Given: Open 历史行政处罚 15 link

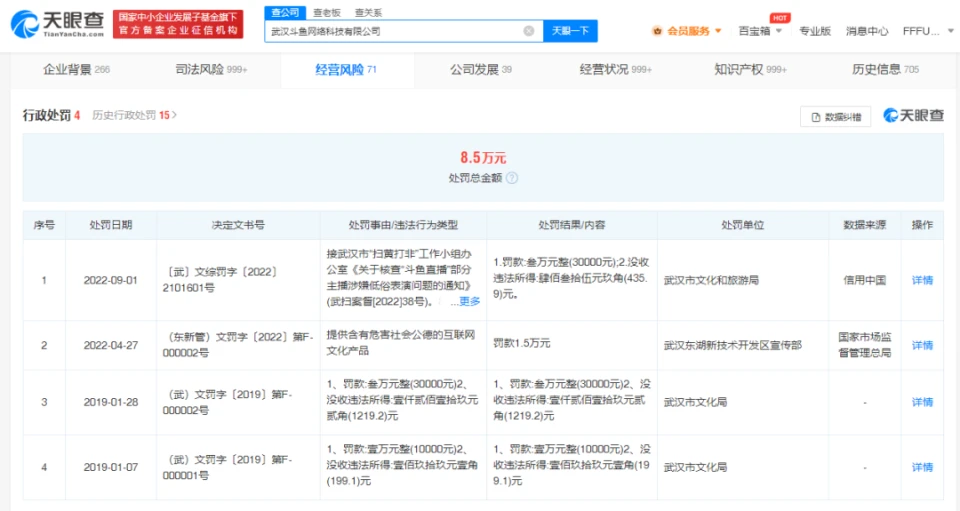Looking at the screenshot, I should click(x=134, y=115).
